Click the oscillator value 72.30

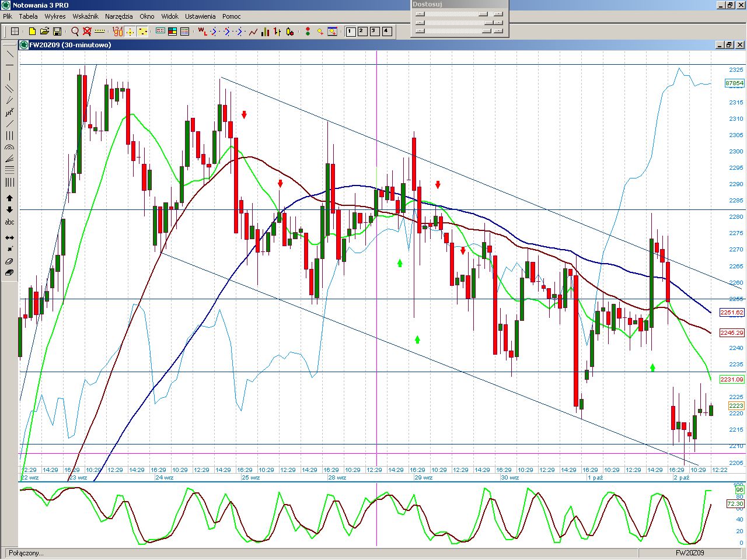point(735,503)
